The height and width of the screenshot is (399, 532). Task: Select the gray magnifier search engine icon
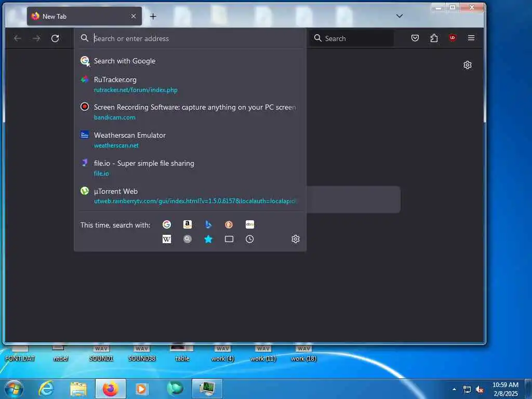tap(187, 239)
